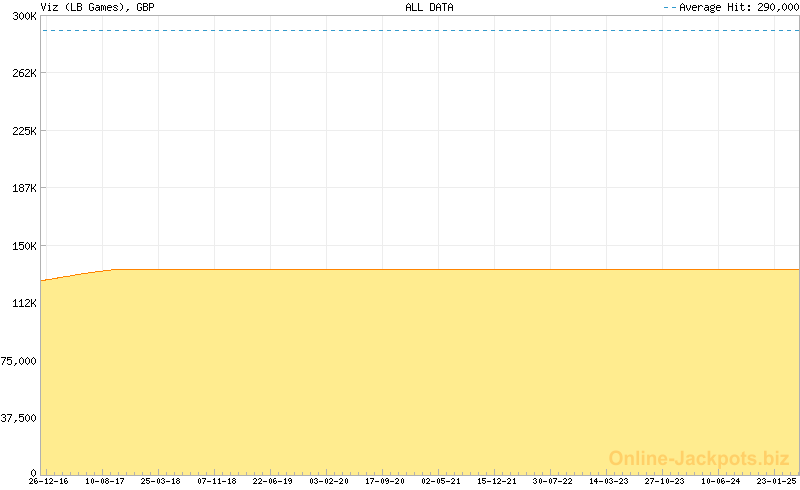Select the 25-03-18 date label
Screen dimensions: 800x490
click(160, 481)
